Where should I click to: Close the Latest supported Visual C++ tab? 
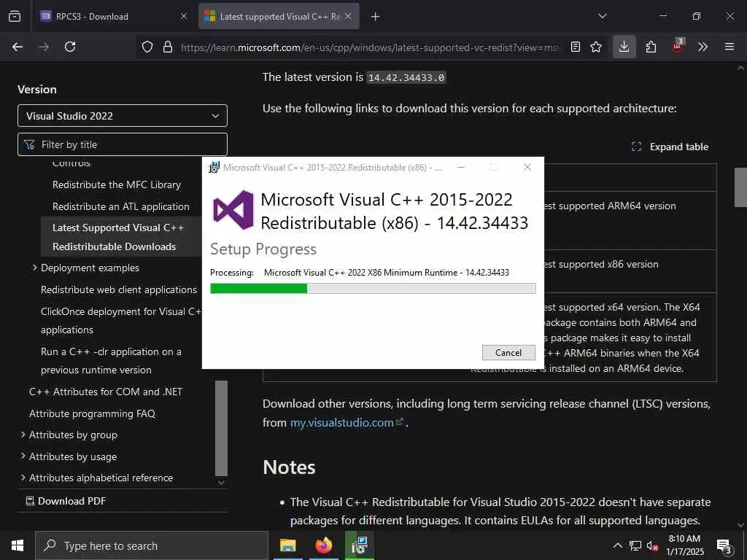pos(348,17)
